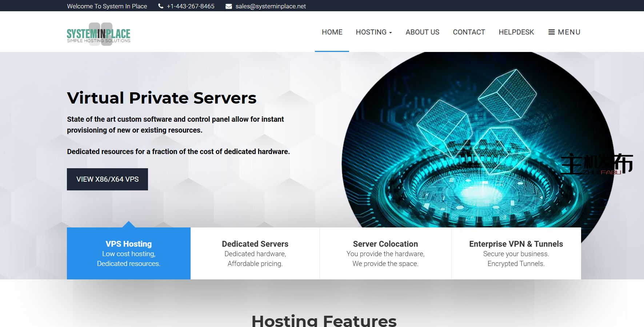
Task: Click the System In Place logo
Action: click(x=99, y=34)
